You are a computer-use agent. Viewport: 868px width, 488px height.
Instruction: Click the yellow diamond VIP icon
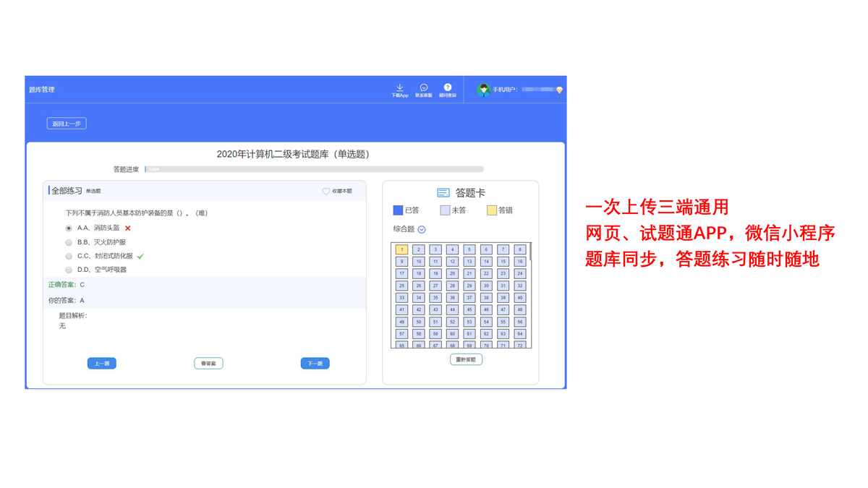[x=559, y=90]
